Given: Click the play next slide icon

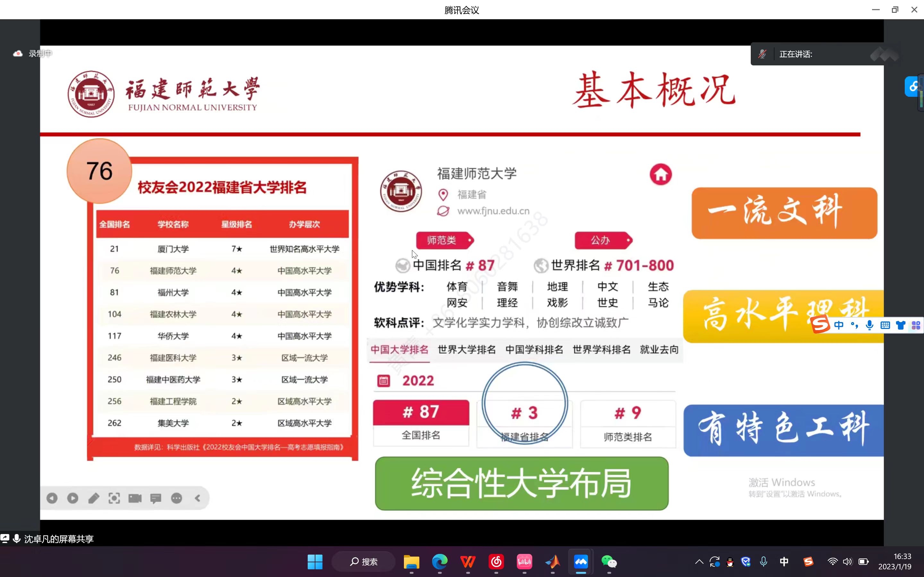Looking at the screenshot, I should coord(73,498).
